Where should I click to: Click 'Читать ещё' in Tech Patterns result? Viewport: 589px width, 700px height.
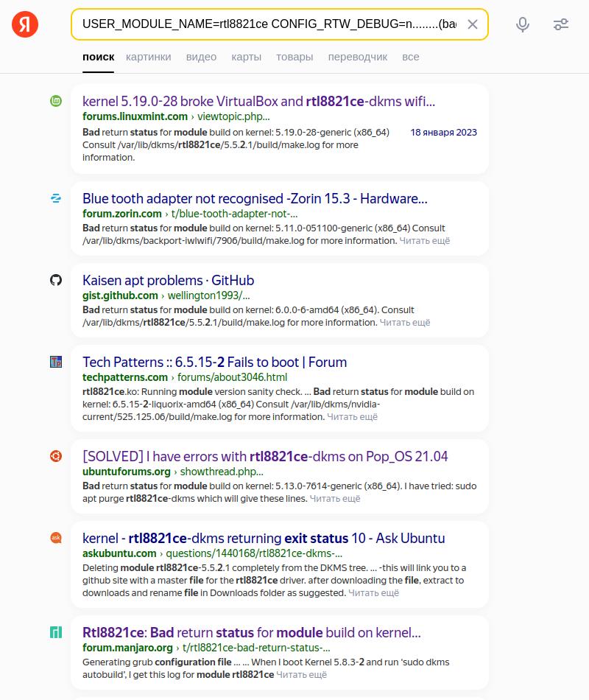click(352, 416)
